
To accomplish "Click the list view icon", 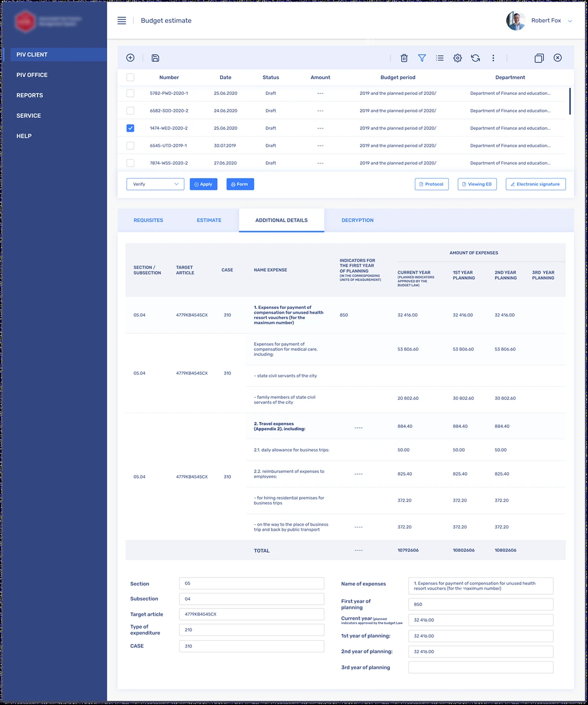I will 440,58.
